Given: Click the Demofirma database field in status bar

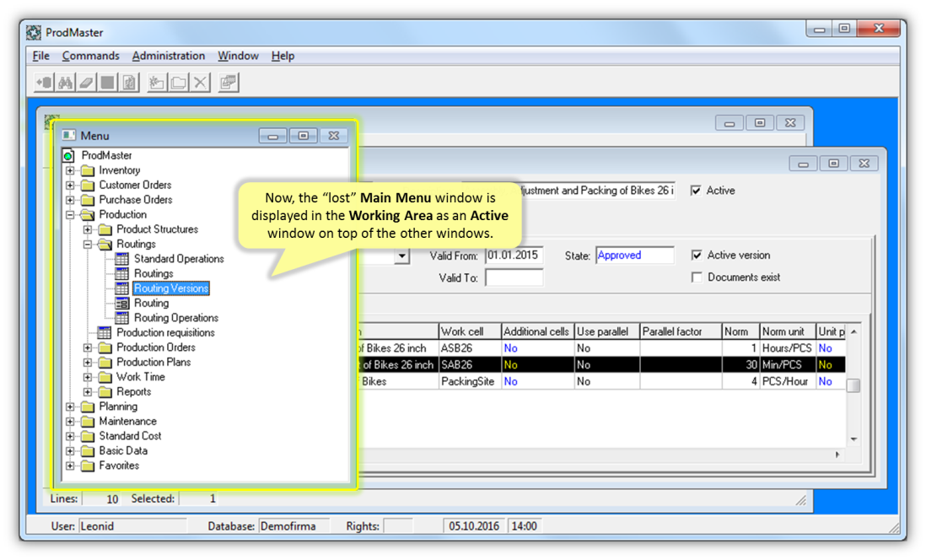Looking at the screenshot, I should coord(293,525).
